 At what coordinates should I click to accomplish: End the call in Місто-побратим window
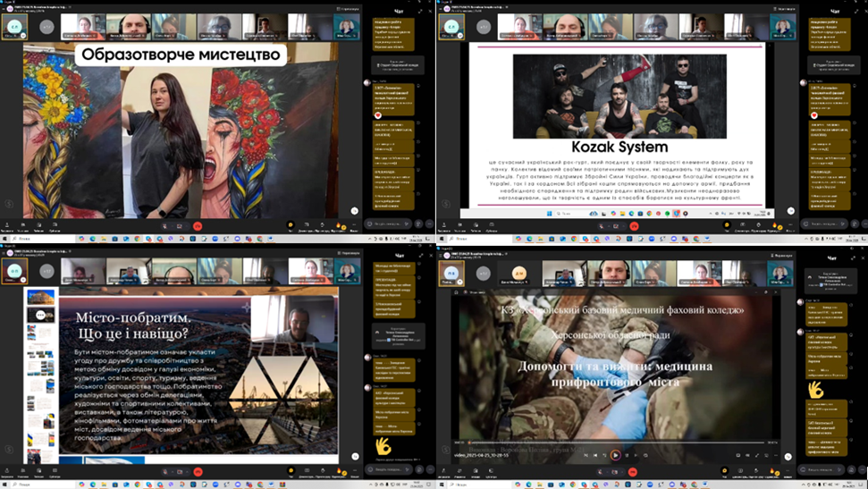198,471
